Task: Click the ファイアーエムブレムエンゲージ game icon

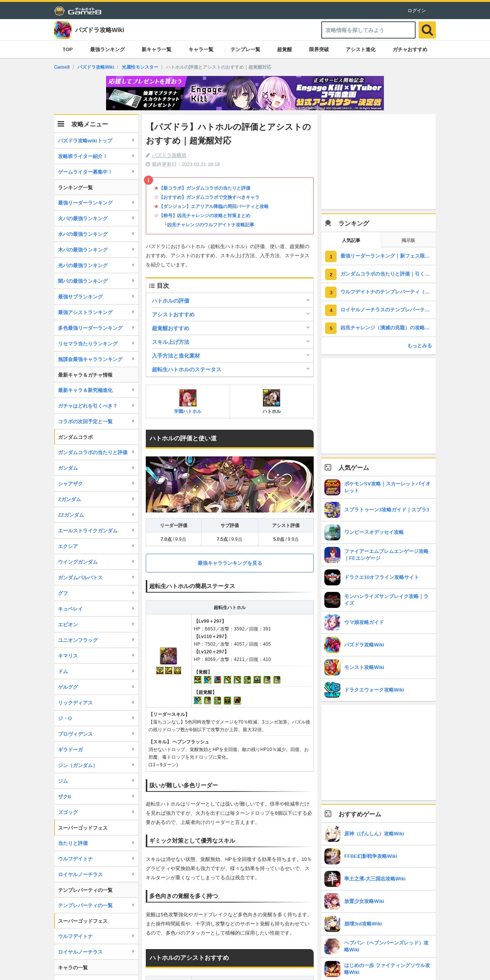Action: 332,555
